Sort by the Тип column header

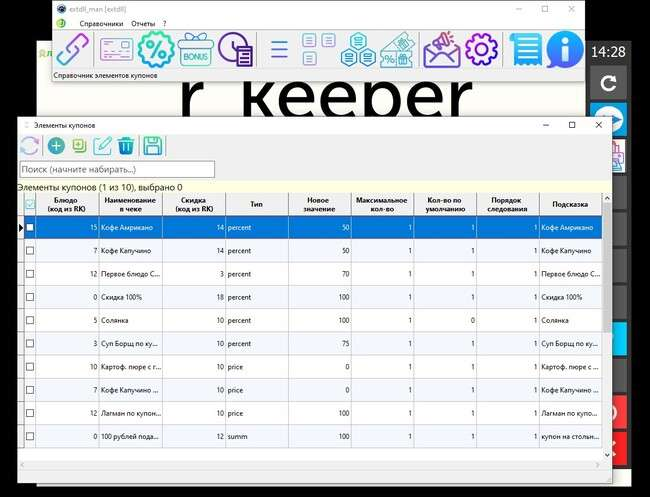pos(256,204)
